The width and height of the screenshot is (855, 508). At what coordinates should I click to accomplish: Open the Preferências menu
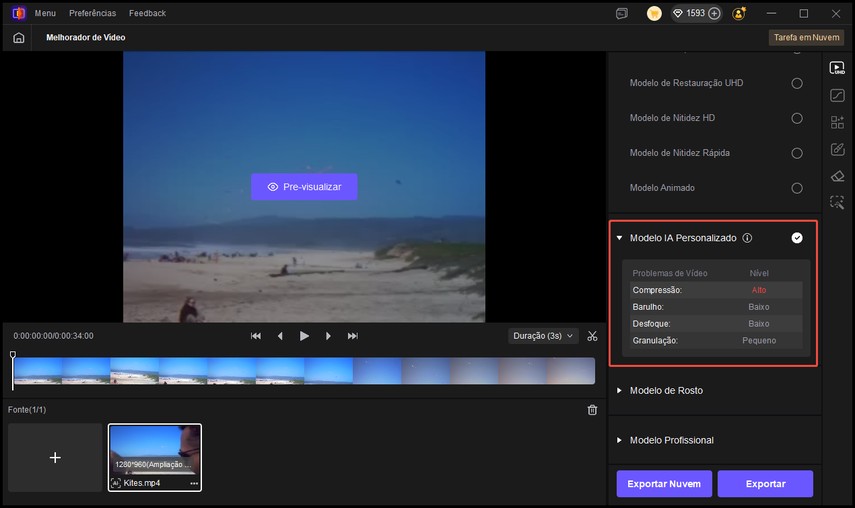pyautogui.click(x=92, y=13)
